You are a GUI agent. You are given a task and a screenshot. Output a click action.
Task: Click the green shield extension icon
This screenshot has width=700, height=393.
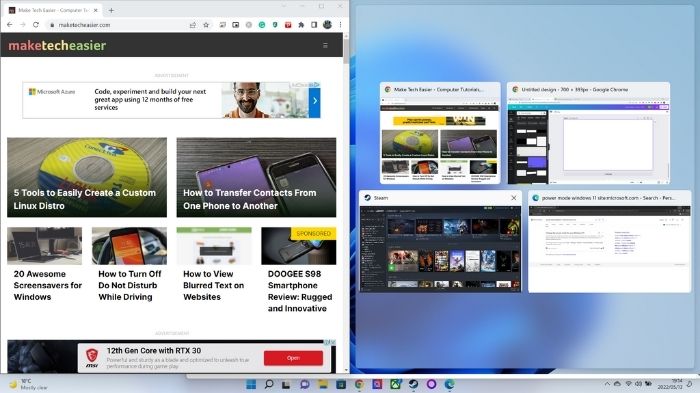pos(275,25)
